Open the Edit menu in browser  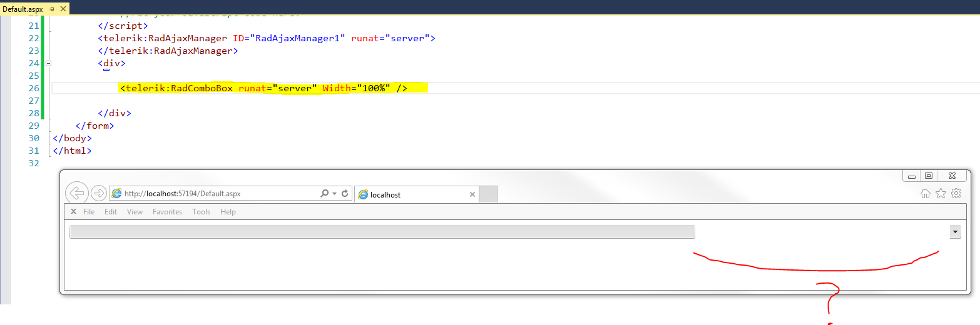coord(111,212)
